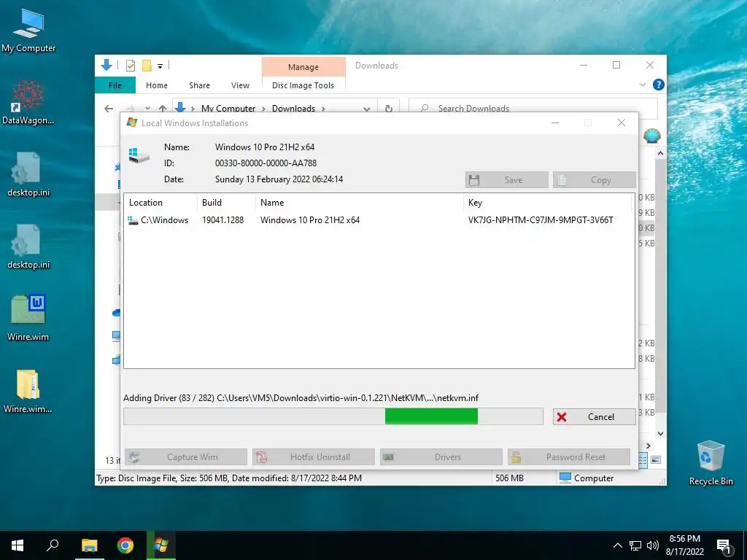Expand the Explorer ribbon chevron
This screenshot has width=747, height=560.
point(643,85)
